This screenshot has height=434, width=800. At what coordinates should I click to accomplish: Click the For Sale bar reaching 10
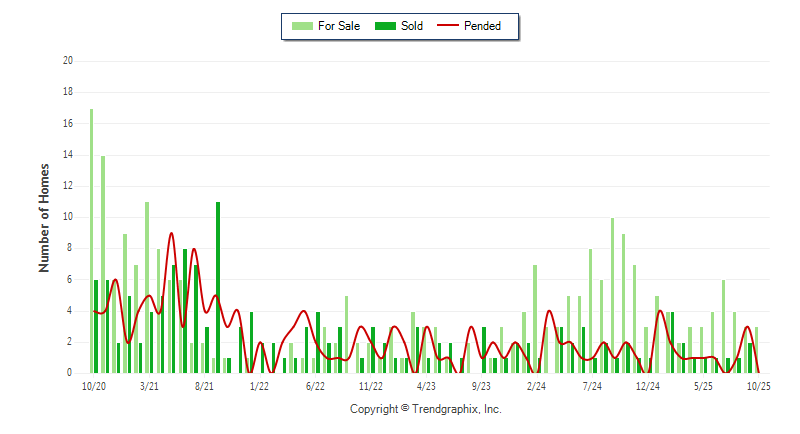click(612, 295)
